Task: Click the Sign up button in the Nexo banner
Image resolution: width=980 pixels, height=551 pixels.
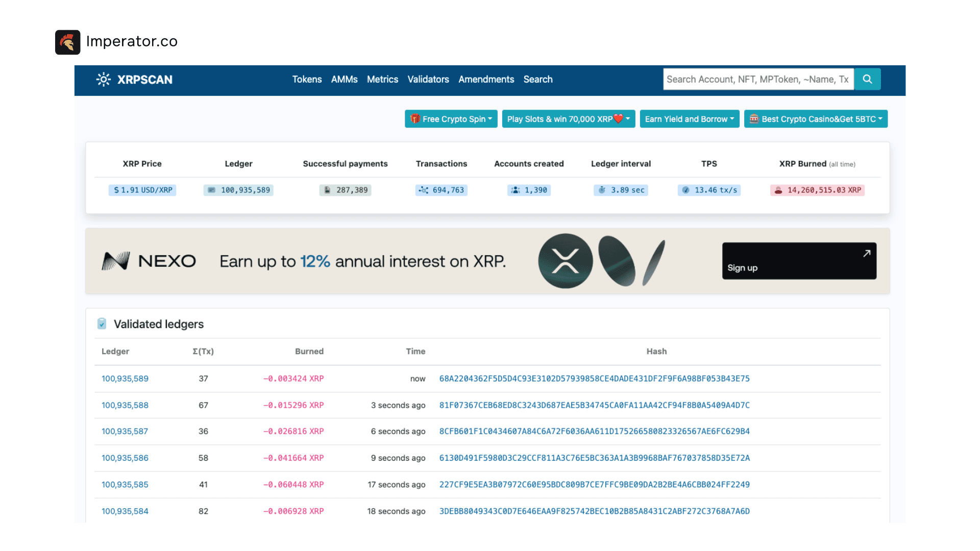Action: (x=799, y=261)
